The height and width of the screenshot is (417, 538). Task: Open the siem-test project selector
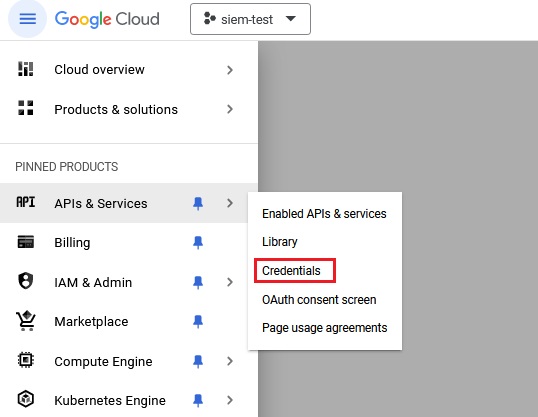[x=250, y=19]
